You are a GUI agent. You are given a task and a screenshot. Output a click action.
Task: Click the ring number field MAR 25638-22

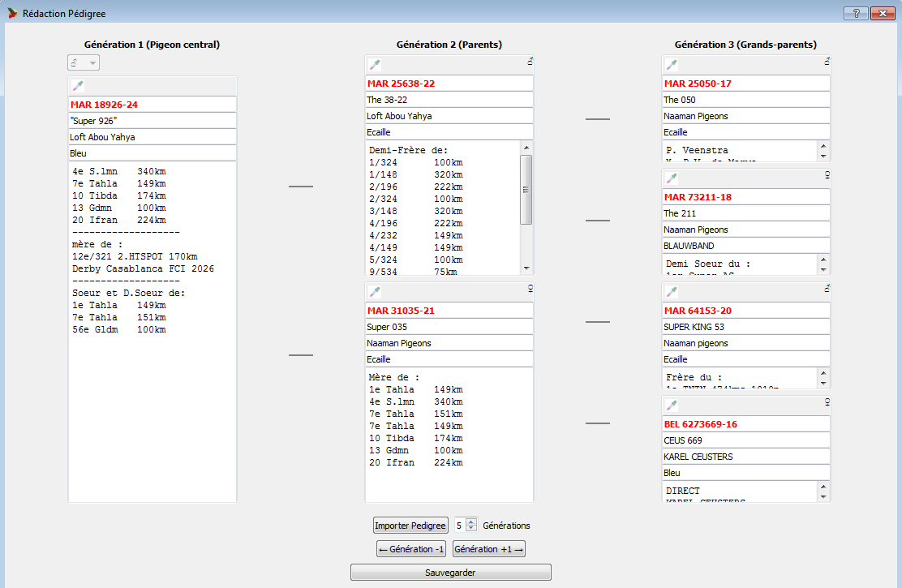(x=449, y=84)
